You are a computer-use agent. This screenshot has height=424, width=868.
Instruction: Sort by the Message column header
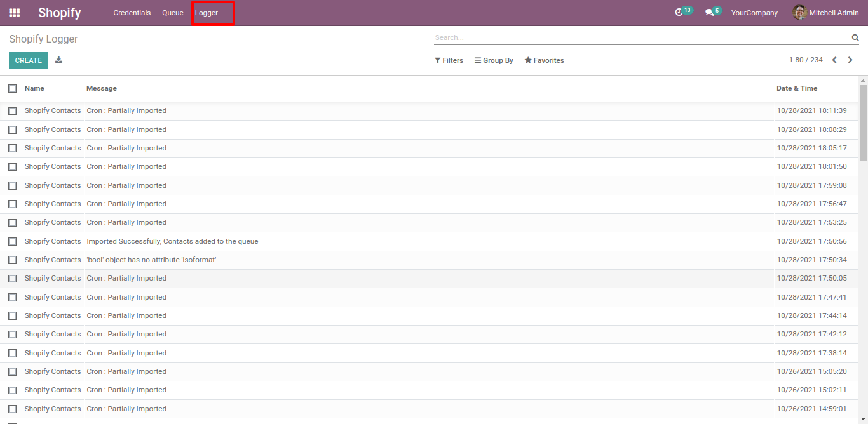102,88
